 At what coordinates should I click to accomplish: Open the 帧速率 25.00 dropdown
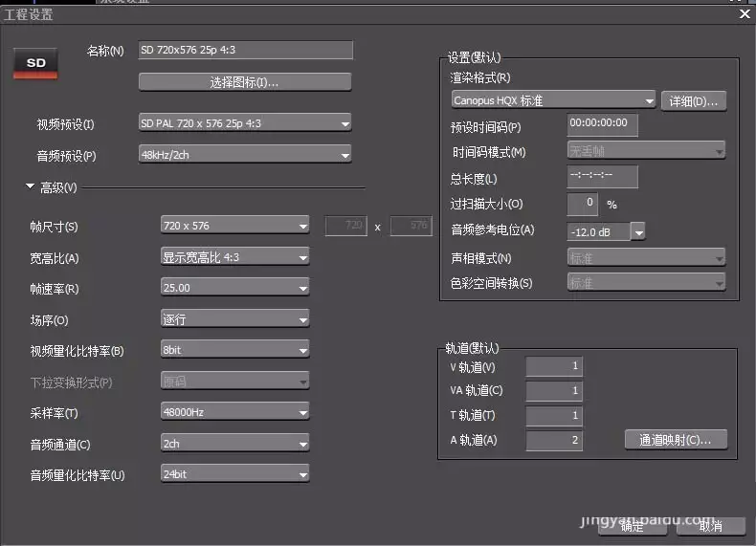[234, 288]
